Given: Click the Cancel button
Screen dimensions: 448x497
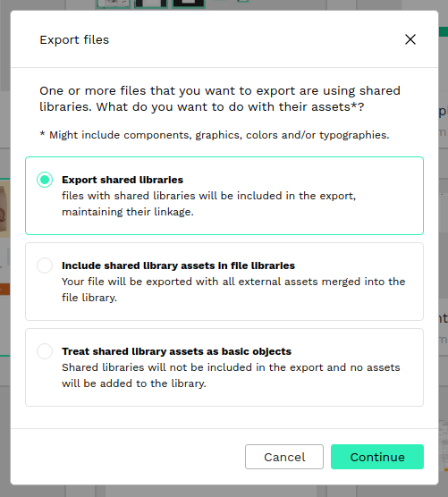Looking at the screenshot, I should coord(284,457).
